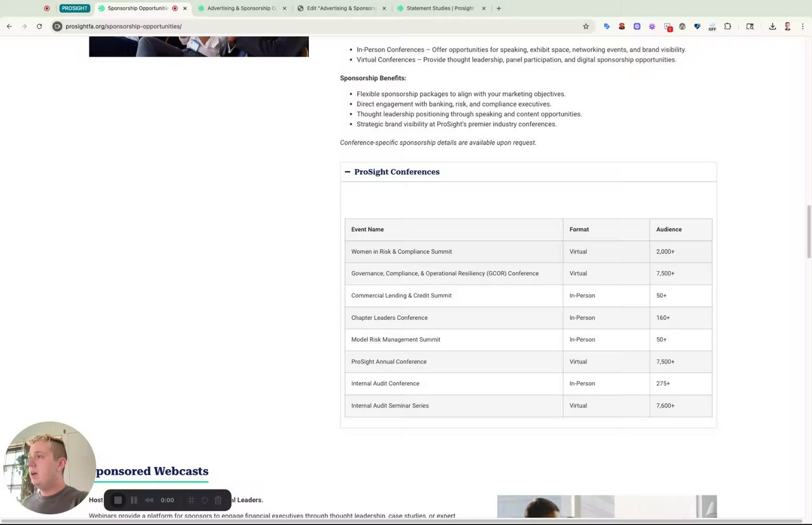Open the Chrome profile avatar
This screenshot has height=525, width=812.
coord(787,26)
